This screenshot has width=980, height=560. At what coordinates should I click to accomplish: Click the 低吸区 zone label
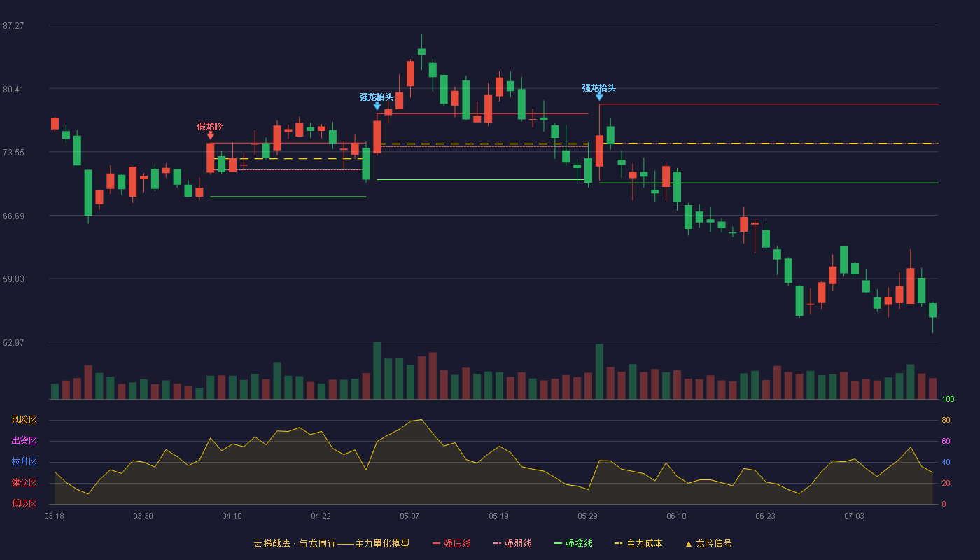click(x=24, y=503)
